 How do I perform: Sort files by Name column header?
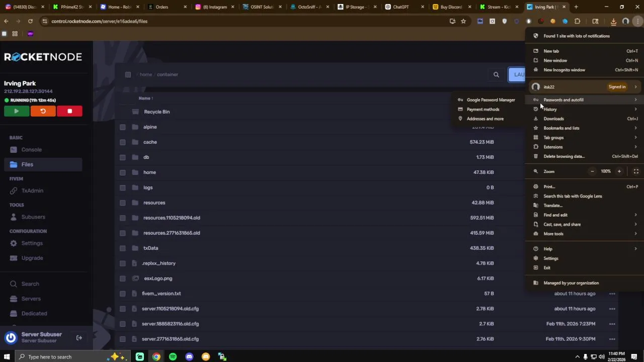tap(145, 98)
